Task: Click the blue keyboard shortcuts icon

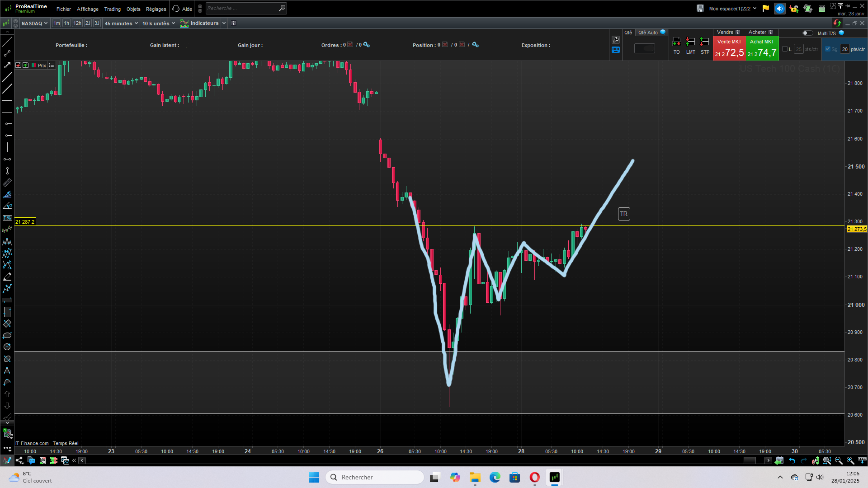Action: [616, 50]
